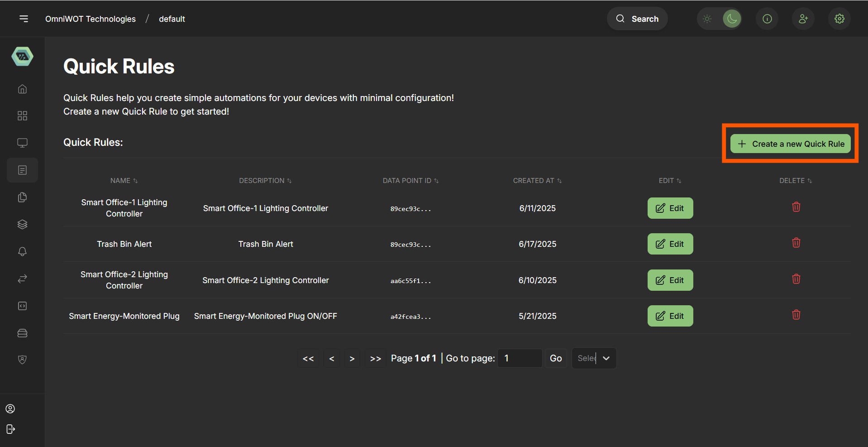This screenshot has width=868, height=447.
Task: Open the Notifications bell icon
Action: point(22,251)
